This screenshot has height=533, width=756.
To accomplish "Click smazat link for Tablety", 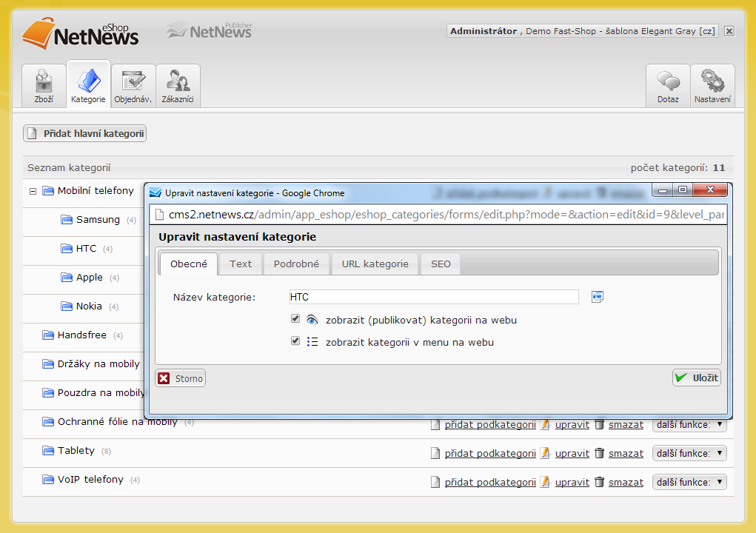I will (626, 454).
